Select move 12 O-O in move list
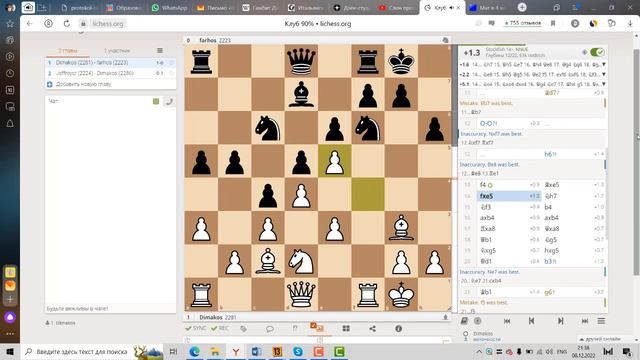Screen dimensions: 640x360 pyautogui.click(x=509, y=123)
